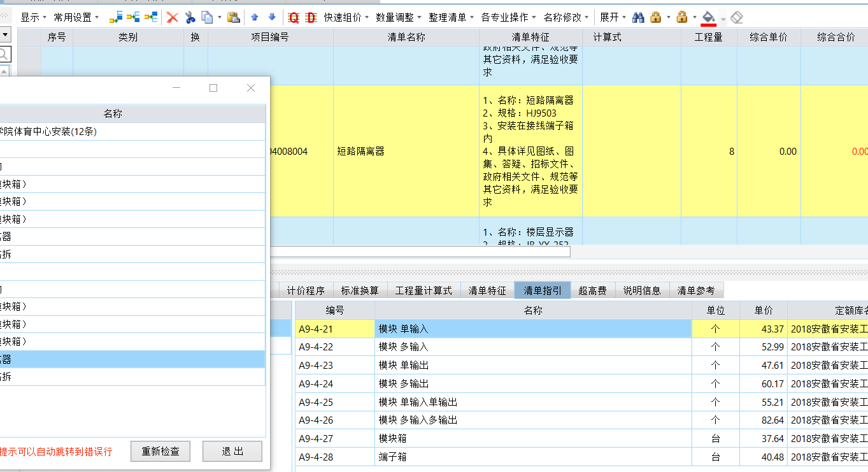The image size is (868, 472).
Task: Click the red Q toolbar icon
Action: (x=294, y=17)
